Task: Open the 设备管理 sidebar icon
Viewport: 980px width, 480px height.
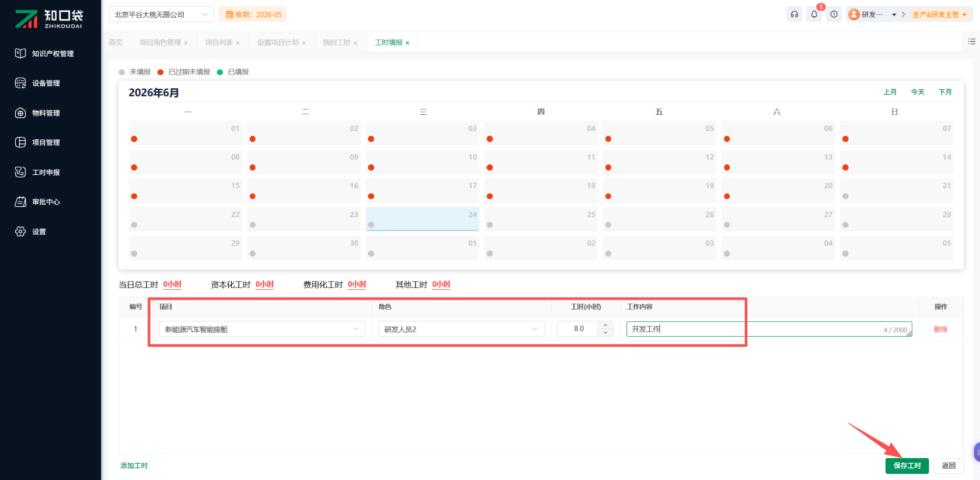Action: point(20,83)
